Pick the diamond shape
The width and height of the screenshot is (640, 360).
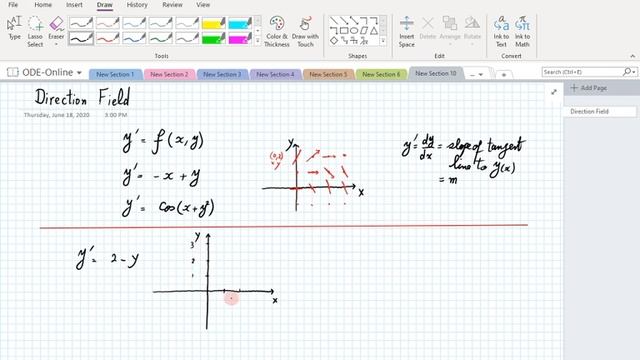pos(334,40)
